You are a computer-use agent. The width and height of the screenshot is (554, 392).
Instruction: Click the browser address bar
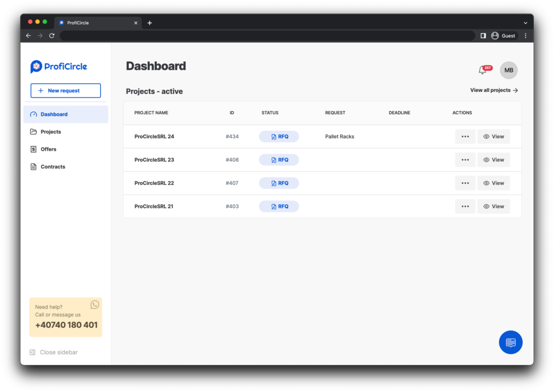click(267, 36)
